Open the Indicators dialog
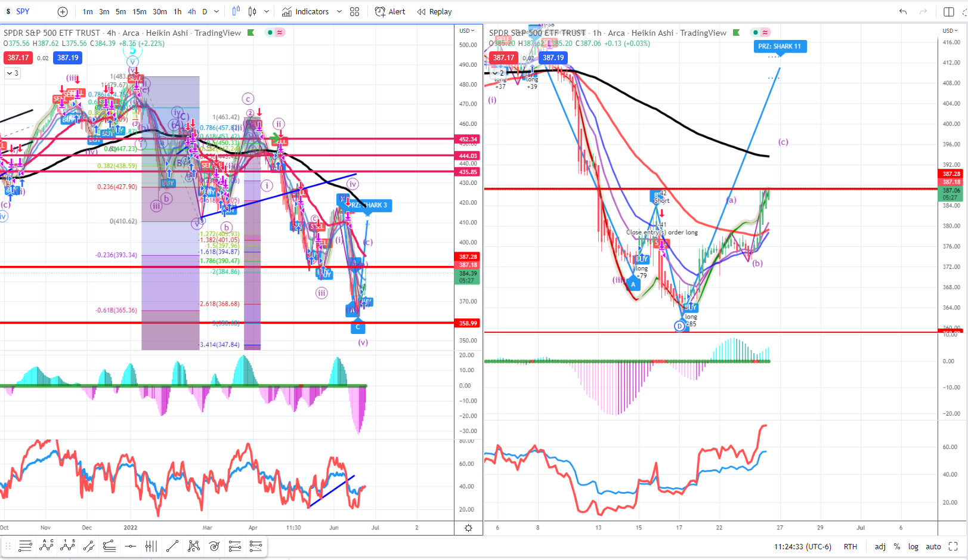The image size is (968, 560). pyautogui.click(x=305, y=11)
